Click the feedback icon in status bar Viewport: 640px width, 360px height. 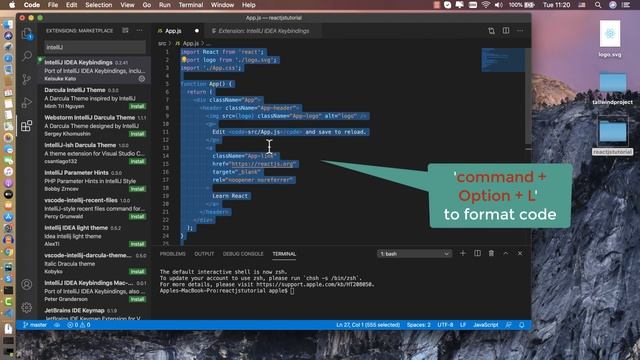click(508, 325)
